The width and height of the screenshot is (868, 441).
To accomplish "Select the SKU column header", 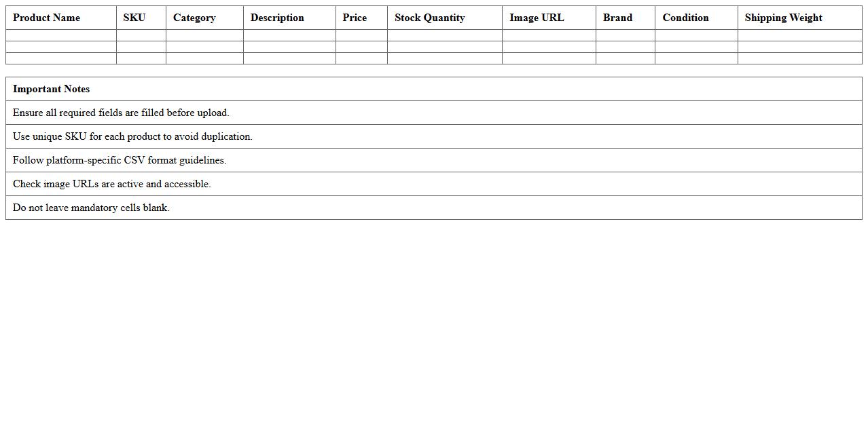I will point(134,18).
